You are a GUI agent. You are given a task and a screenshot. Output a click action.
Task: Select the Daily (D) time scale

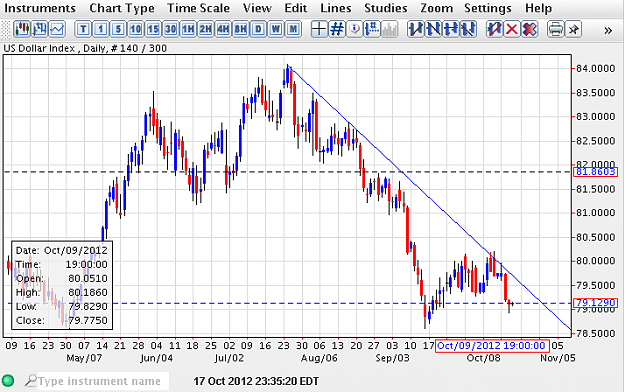[x=258, y=29]
